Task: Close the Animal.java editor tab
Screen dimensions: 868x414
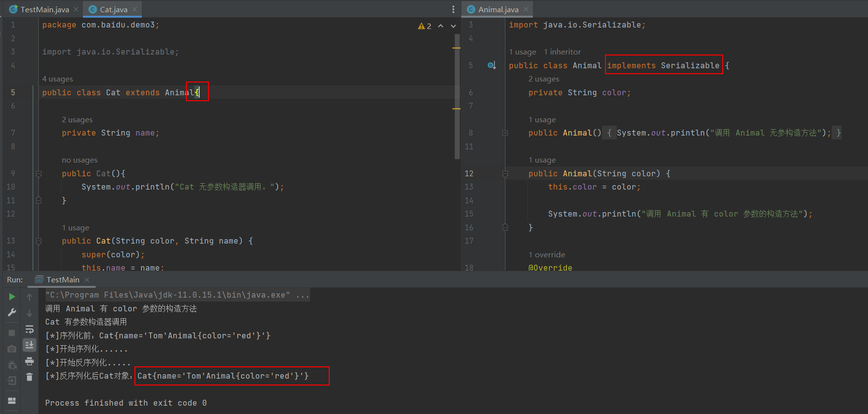Action: pos(526,9)
